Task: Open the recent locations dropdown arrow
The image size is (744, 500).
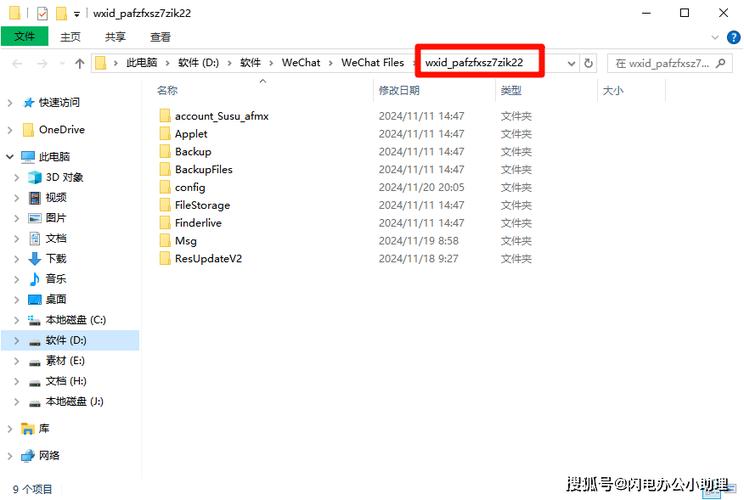Action: (x=62, y=63)
